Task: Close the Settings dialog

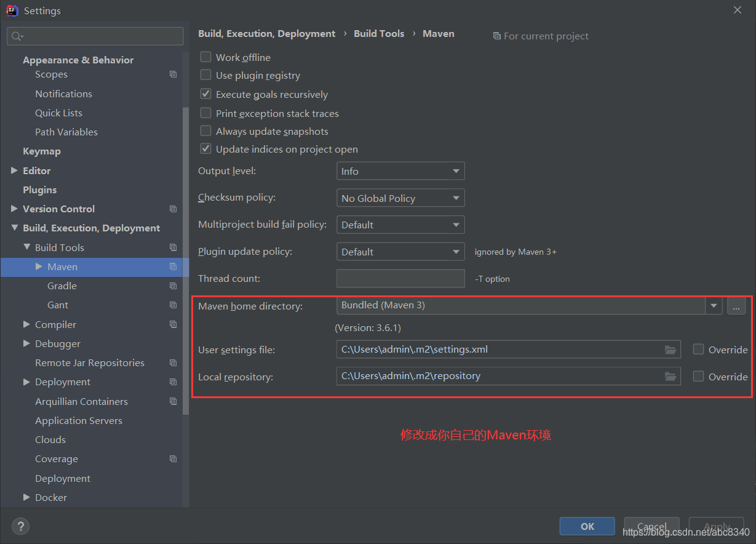Action: [x=738, y=10]
